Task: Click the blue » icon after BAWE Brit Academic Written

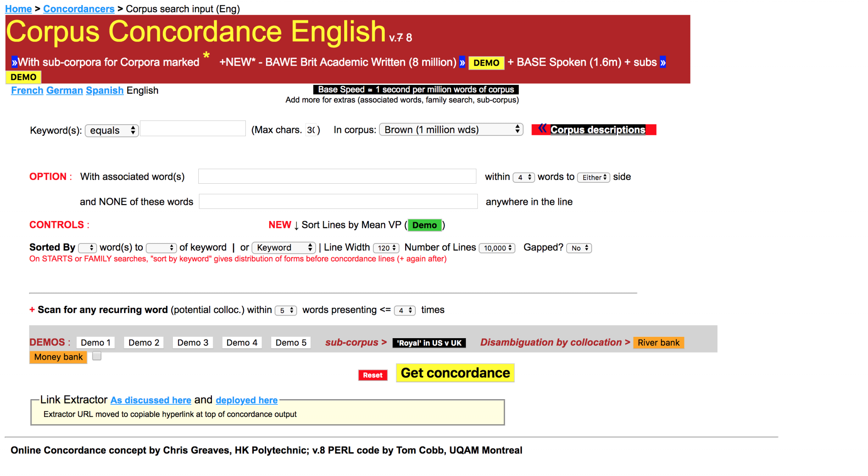Action: (x=462, y=62)
